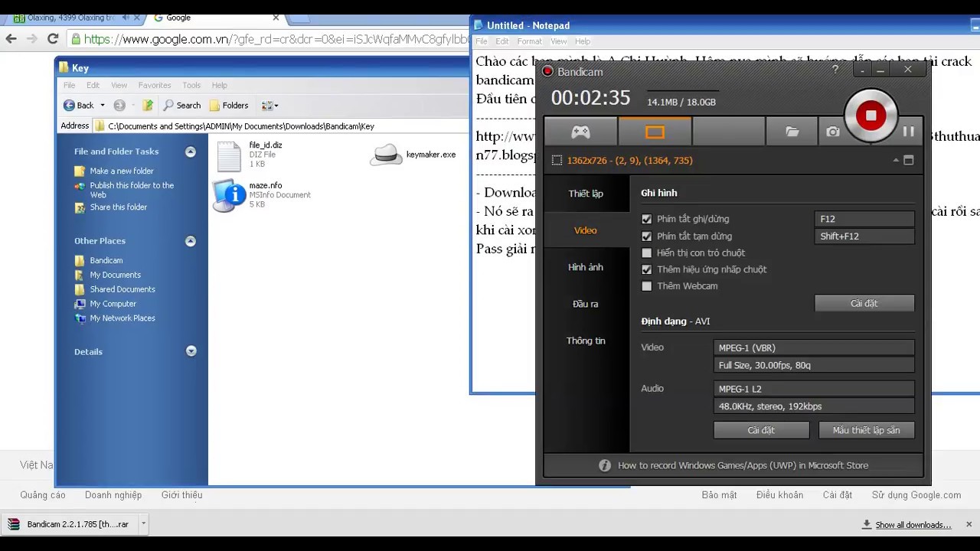The height and width of the screenshot is (551, 980).
Task: Toggle Folders pane in Explorer toolbar
Action: pyautogui.click(x=228, y=106)
